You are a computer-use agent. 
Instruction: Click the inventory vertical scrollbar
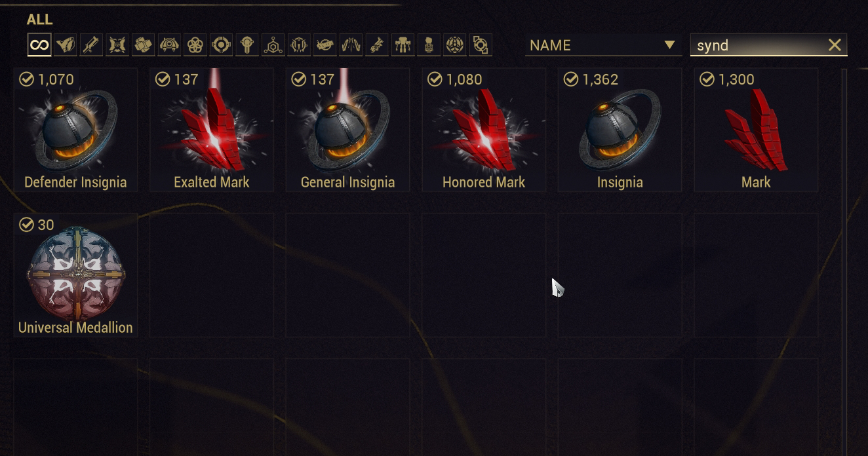click(x=844, y=262)
